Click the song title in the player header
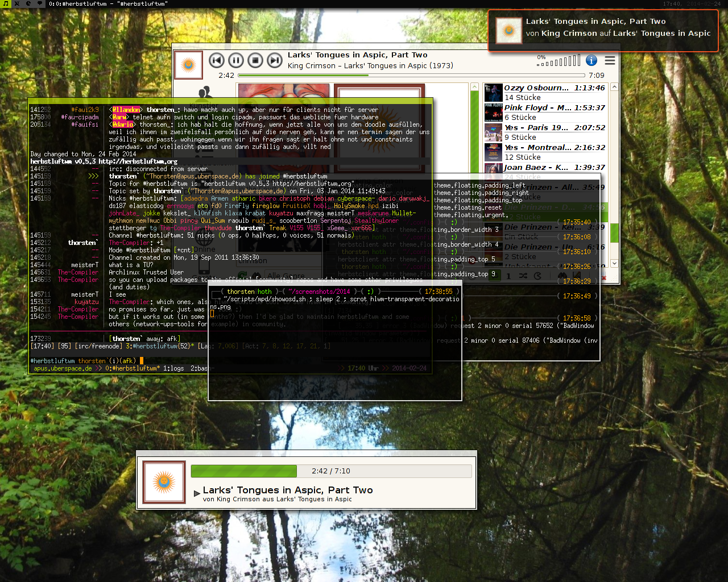The height and width of the screenshot is (582, 728). coord(357,55)
